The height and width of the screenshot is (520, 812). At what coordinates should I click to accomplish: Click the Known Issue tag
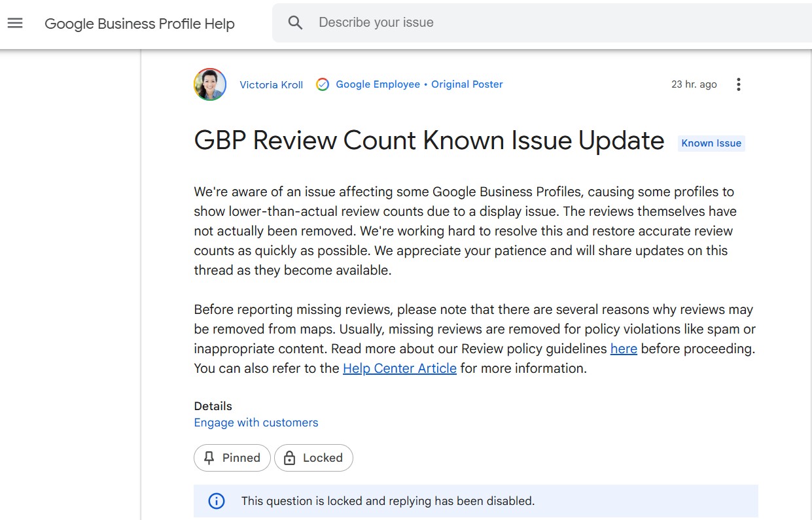point(711,143)
